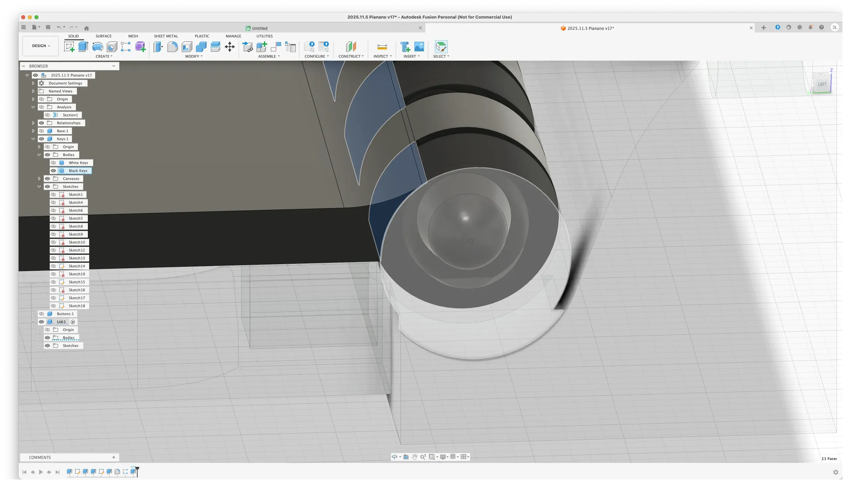The width and height of the screenshot is (861, 504).
Task: Open the Create Sketch tool
Action: point(70,47)
